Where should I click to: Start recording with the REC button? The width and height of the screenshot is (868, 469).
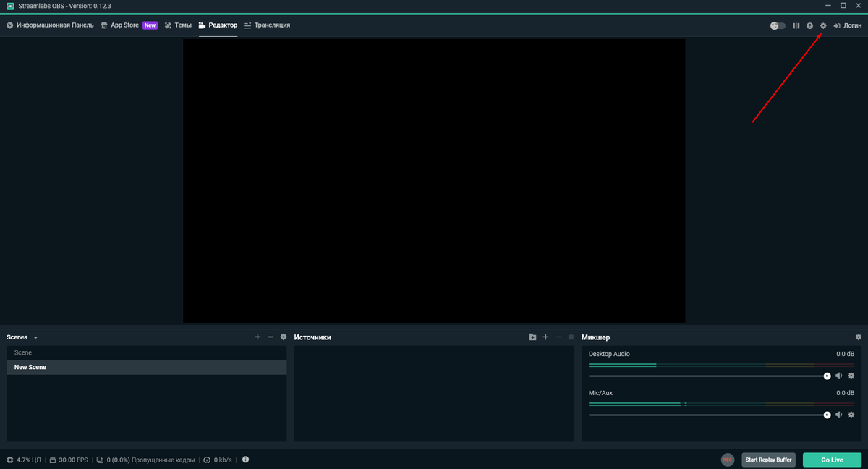[728, 460]
